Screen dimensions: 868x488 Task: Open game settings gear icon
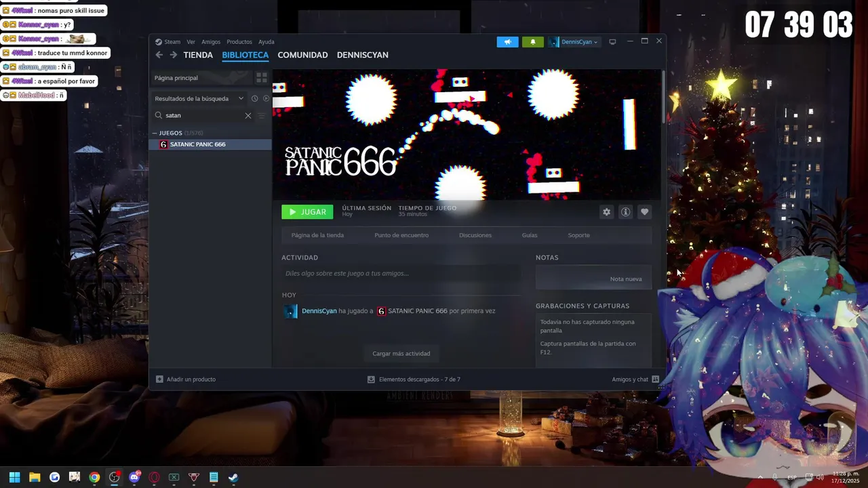[x=606, y=212]
